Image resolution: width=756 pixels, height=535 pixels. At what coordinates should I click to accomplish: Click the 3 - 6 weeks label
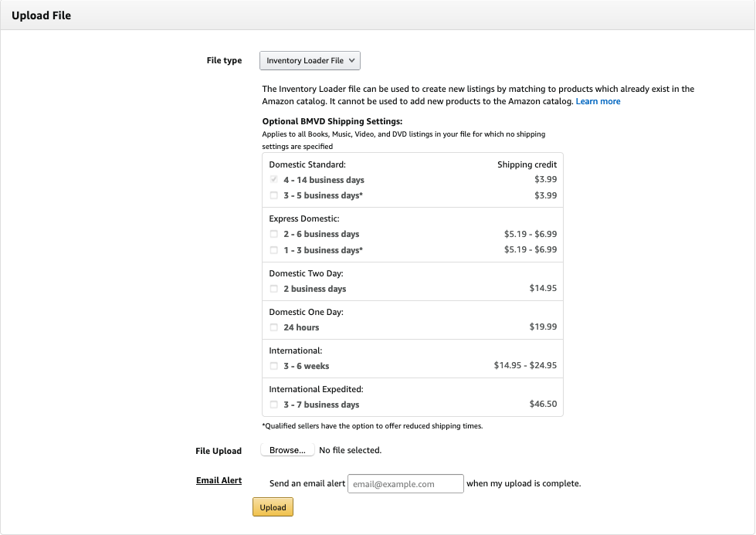click(x=307, y=366)
